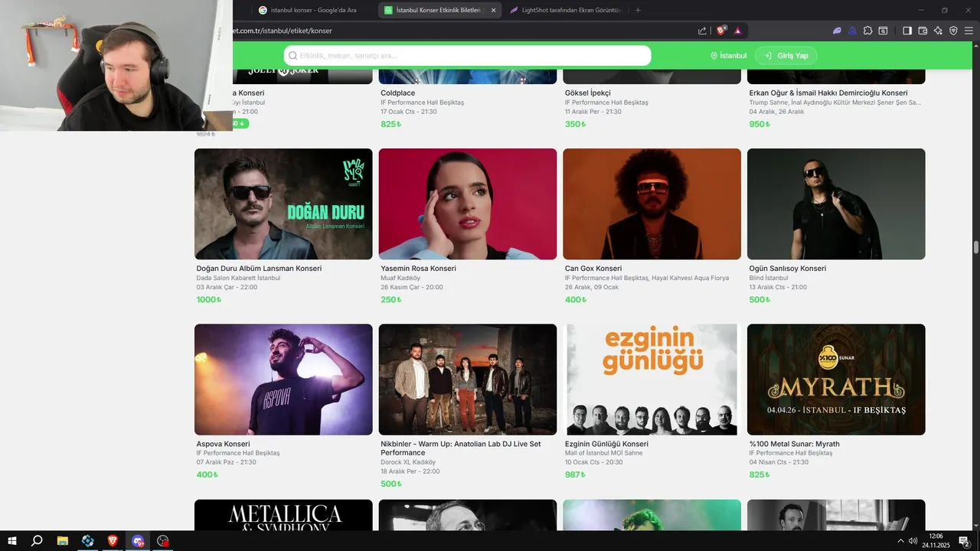The width and height of the screenshot is (980, 551).
Task: Open Doğan Duru Albüm Lansman Konseri title link
Action: pyautogui.click(x=259, y=269)
